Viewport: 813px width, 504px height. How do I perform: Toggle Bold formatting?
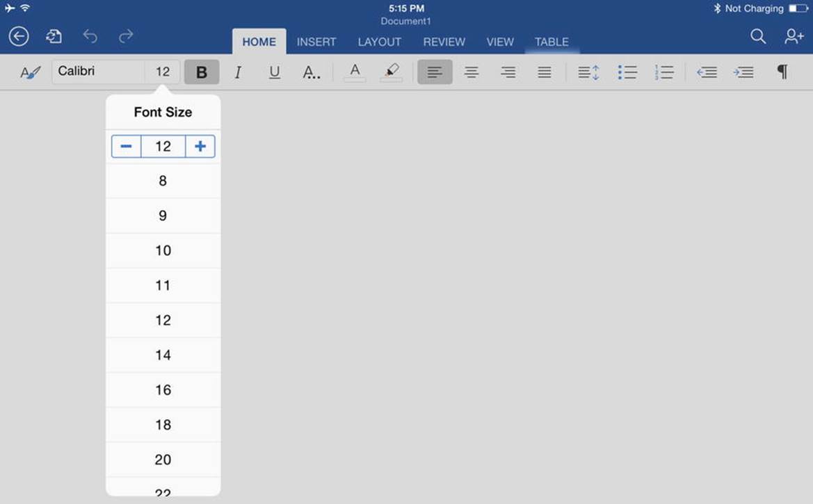pos(202,72)
